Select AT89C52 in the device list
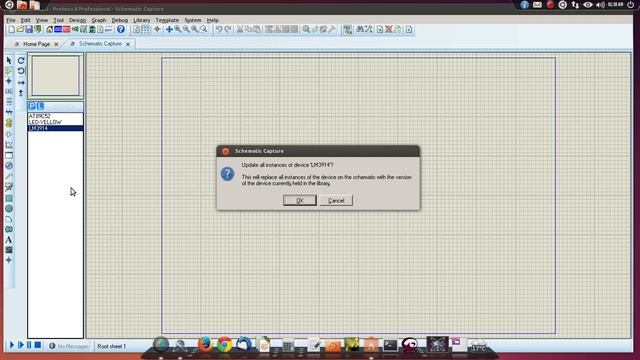The height and width of the screenshot is (360, 640). pyautogui.click(x=56, y=116)
